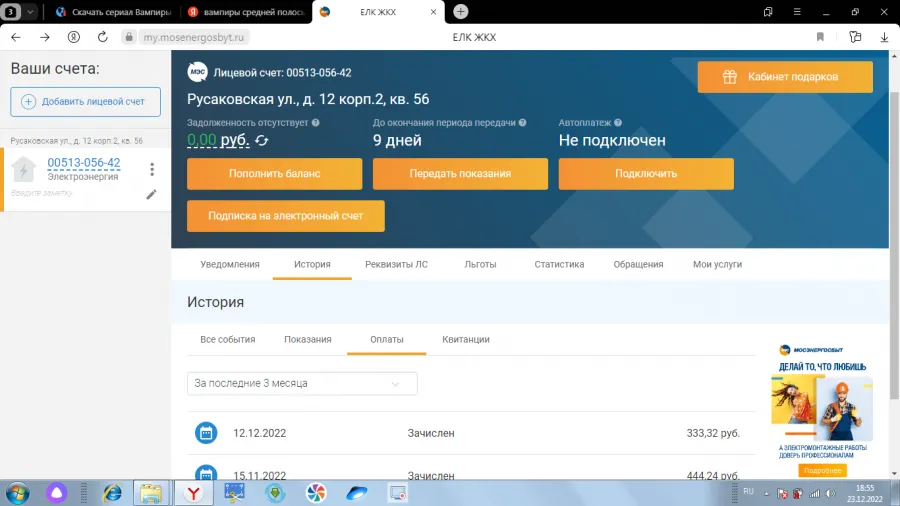Click the МЭС logo by Лицевой счет
Image resolution: width=900 pixels, height=506 pixels.
(197, 72)
